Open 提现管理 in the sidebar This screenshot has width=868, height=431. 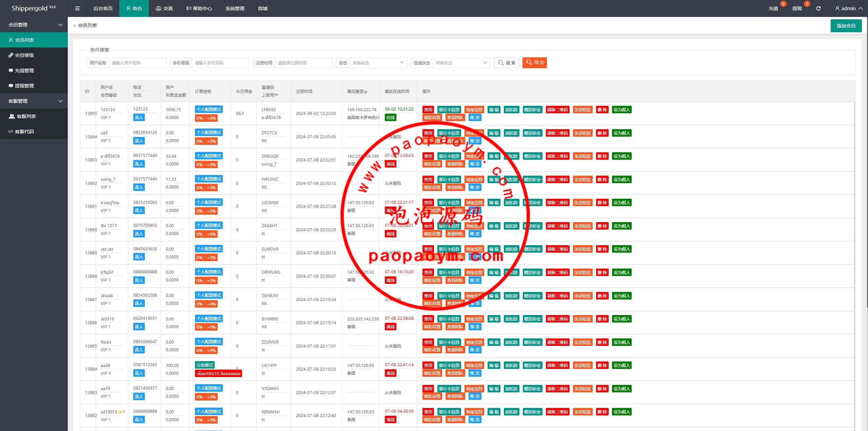coord(34,85)
